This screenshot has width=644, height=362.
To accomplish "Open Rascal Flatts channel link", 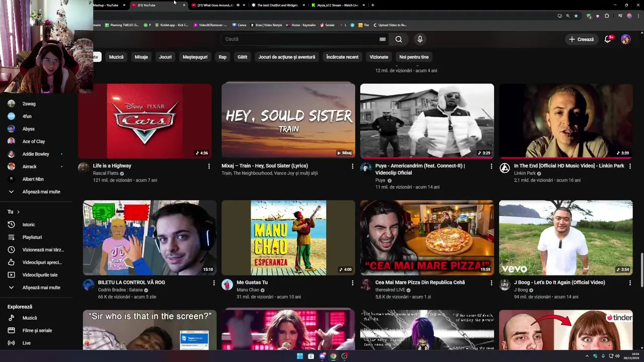I will click(106, 173).
